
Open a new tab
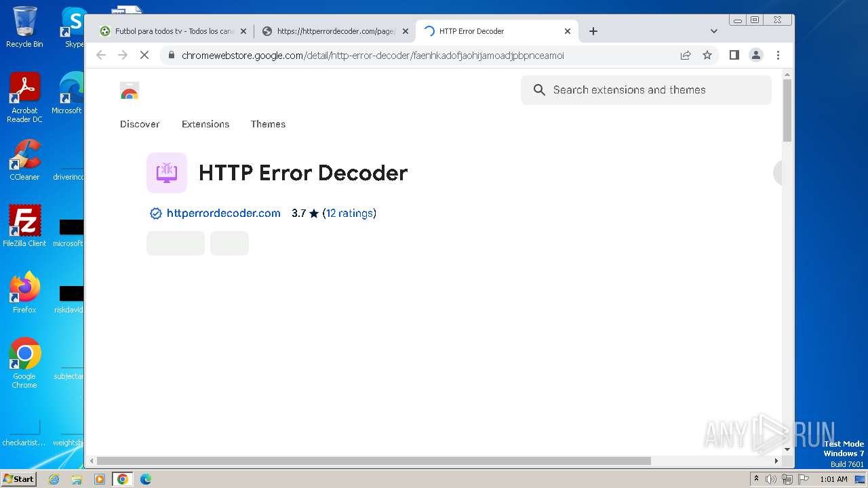pyautogui.click(x=593, y=31)
